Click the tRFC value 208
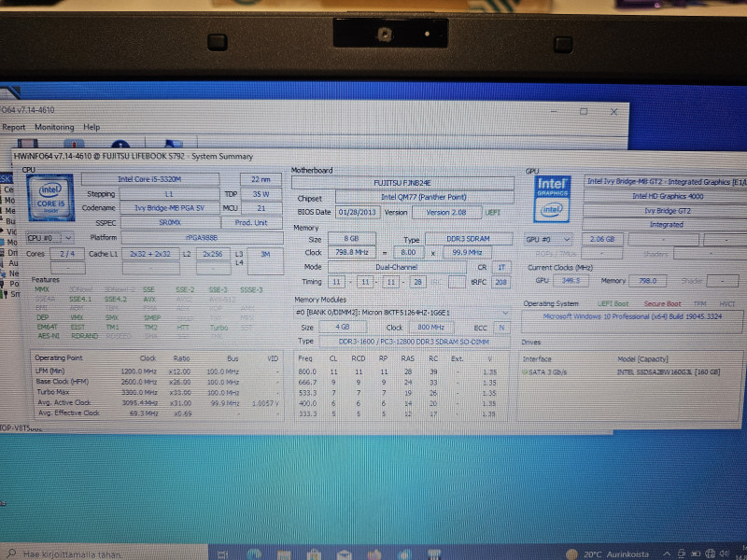The image size is (747, 560). (500, 282)
